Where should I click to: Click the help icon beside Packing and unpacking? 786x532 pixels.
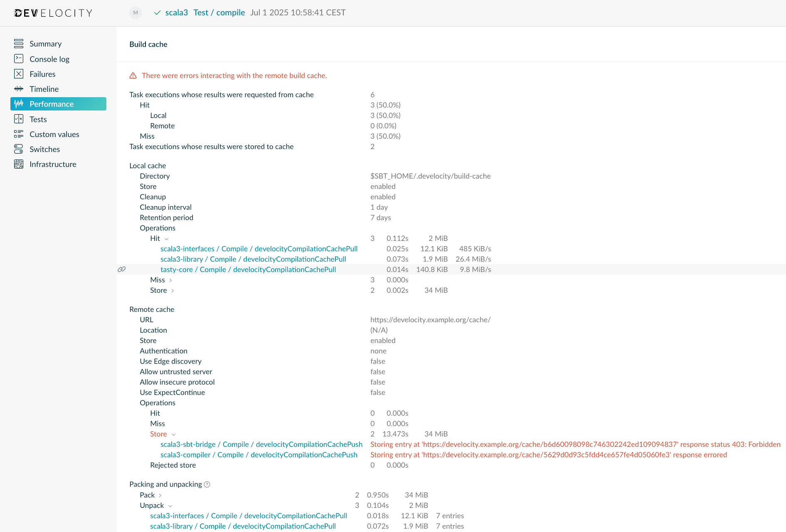tap(207, 484)
